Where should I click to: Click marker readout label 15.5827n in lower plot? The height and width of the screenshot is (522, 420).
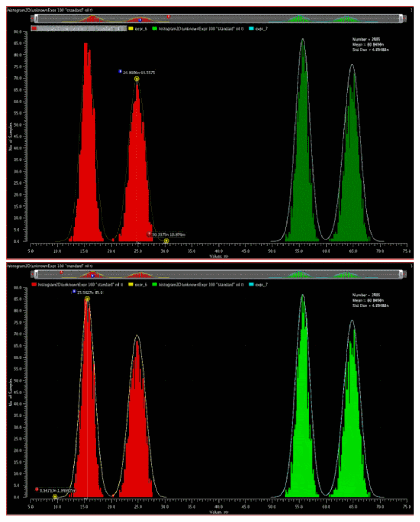coord(90,293)
